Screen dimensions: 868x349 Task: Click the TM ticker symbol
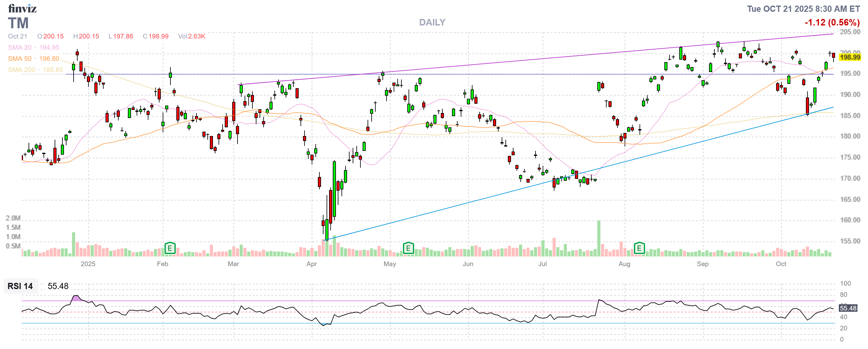coord(18,24)
